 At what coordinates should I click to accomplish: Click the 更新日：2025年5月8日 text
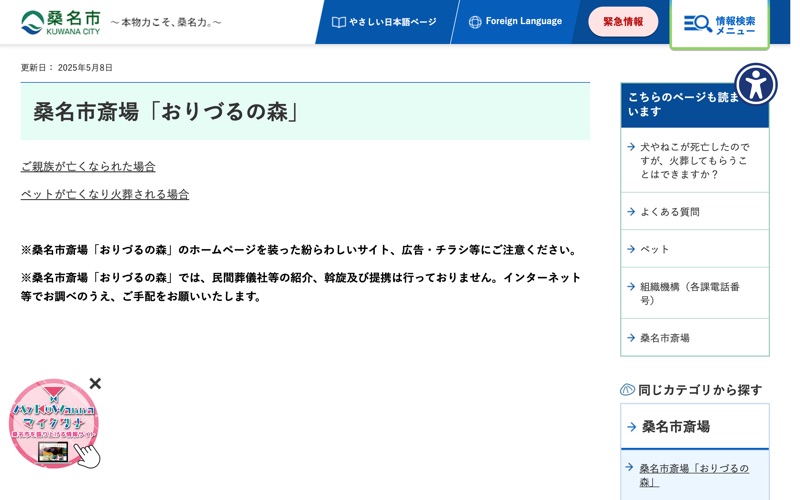click(x=66, y=67)
